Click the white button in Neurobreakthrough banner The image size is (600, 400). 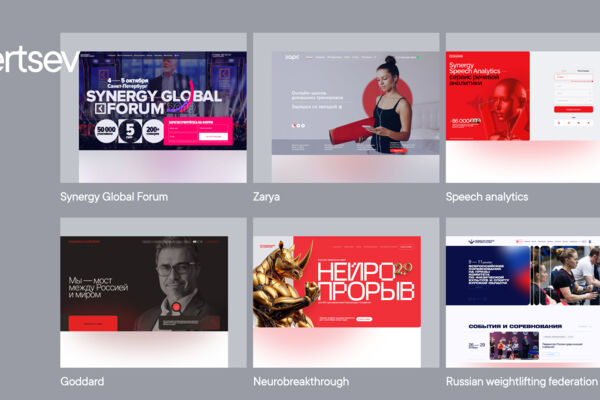pos(364,319)
